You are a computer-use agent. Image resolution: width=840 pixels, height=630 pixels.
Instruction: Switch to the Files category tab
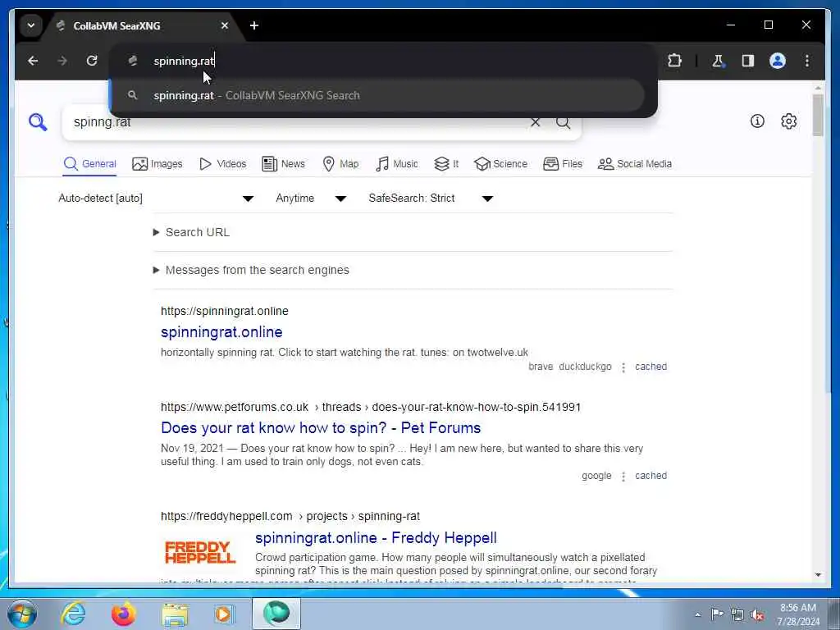563,164
